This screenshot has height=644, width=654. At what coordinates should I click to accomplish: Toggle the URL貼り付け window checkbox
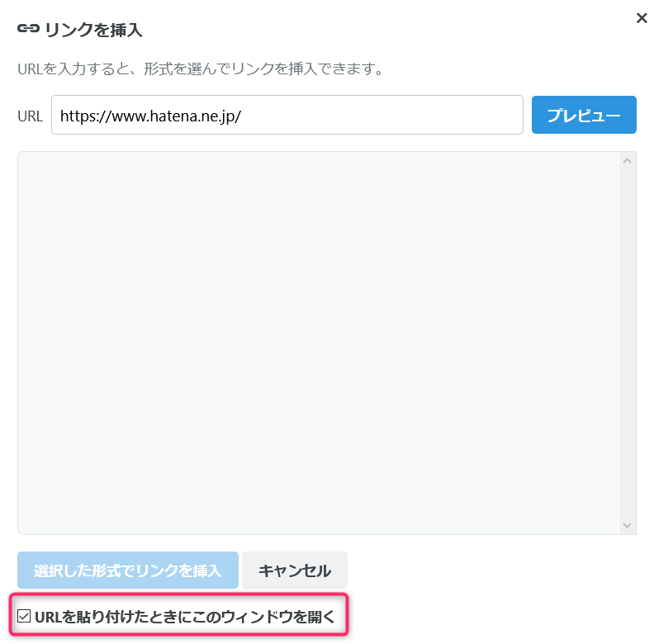coord(24,616)
